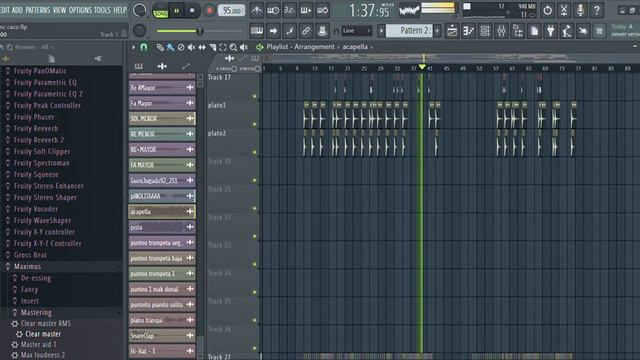Open the audio editor scissors icon

564,10
